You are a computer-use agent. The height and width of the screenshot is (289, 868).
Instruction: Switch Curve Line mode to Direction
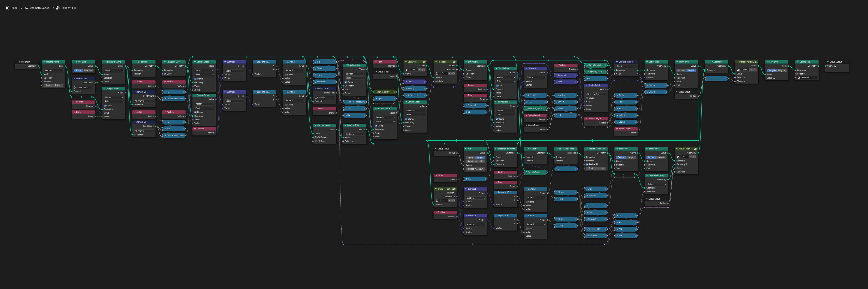(x=88, y=71)
